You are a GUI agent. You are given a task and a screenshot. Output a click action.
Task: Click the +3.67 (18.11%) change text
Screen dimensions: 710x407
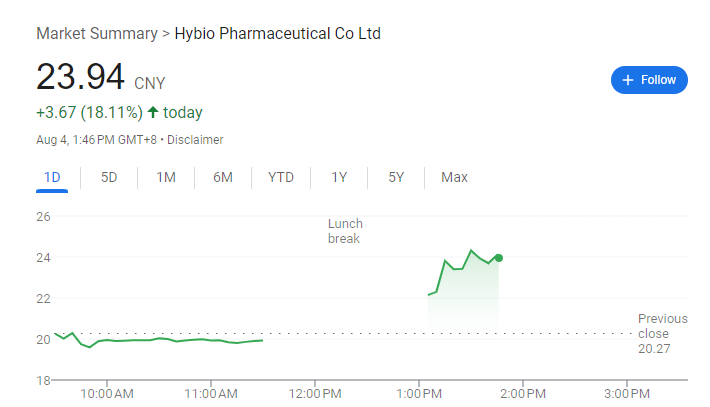point(89,112)
